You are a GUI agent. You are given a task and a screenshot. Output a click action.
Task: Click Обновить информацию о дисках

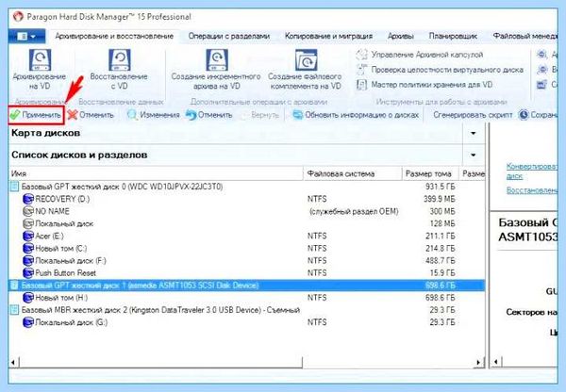point(356,115)
